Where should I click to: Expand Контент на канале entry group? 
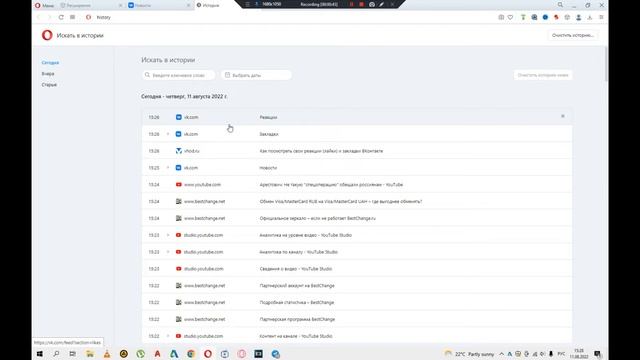pos(168,336)
